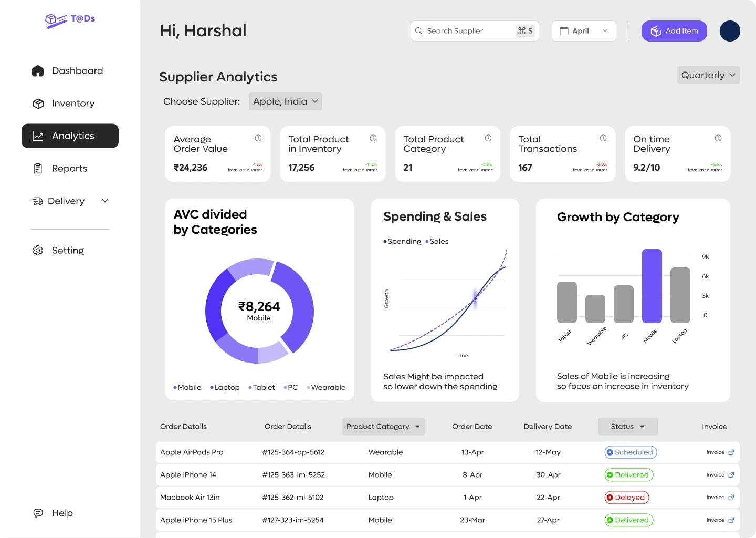
Task: Open invoice for Macbook Air 13in
Action: click(720, 498)
